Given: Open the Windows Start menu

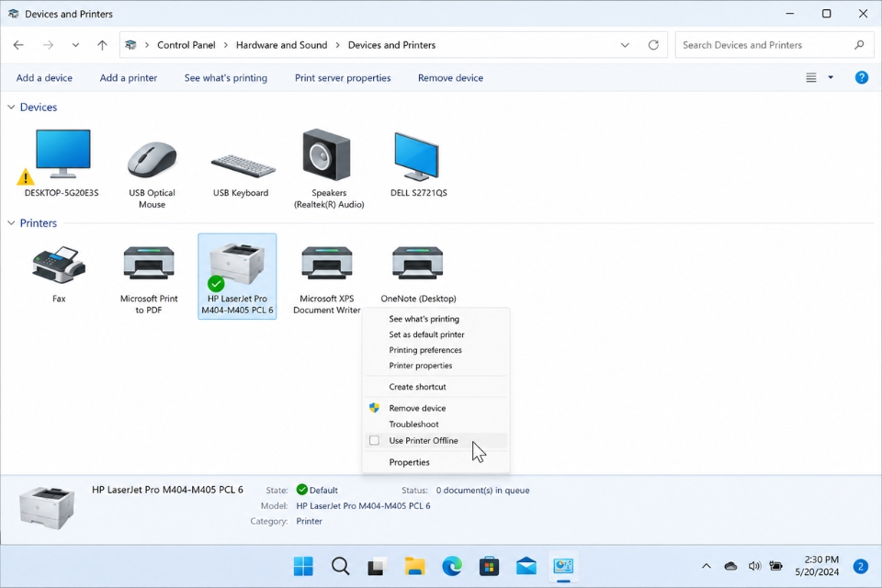Looking at the screenshot, I should click(303, 566).
